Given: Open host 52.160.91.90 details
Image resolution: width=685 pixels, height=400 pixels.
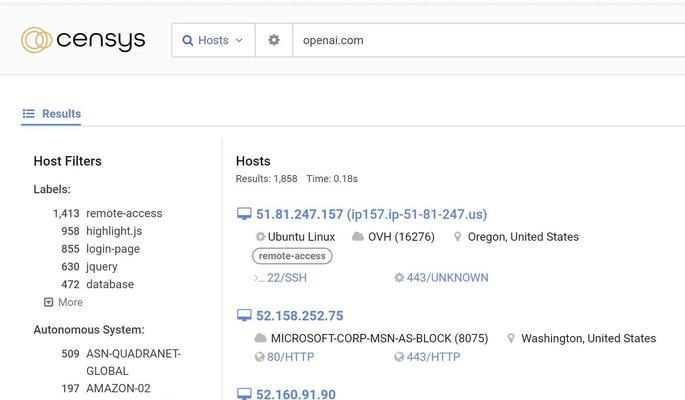Looking at the screenshot, I should coord(296,394).
